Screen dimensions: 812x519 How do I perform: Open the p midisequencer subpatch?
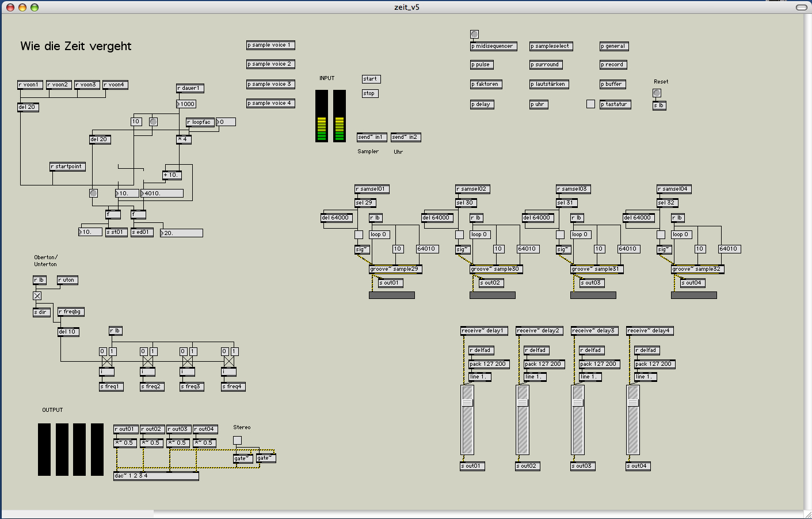(494, 46)
